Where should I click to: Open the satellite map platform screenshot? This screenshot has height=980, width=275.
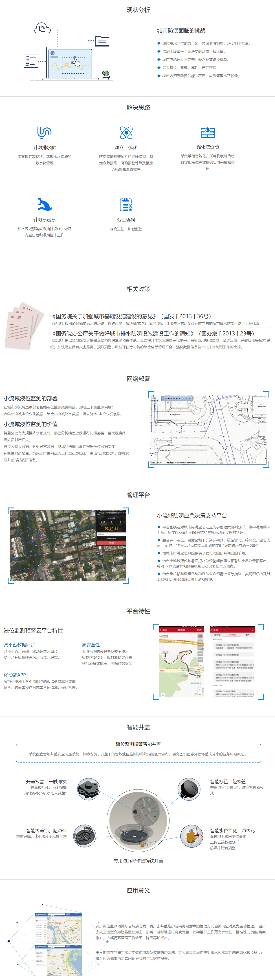68,545
